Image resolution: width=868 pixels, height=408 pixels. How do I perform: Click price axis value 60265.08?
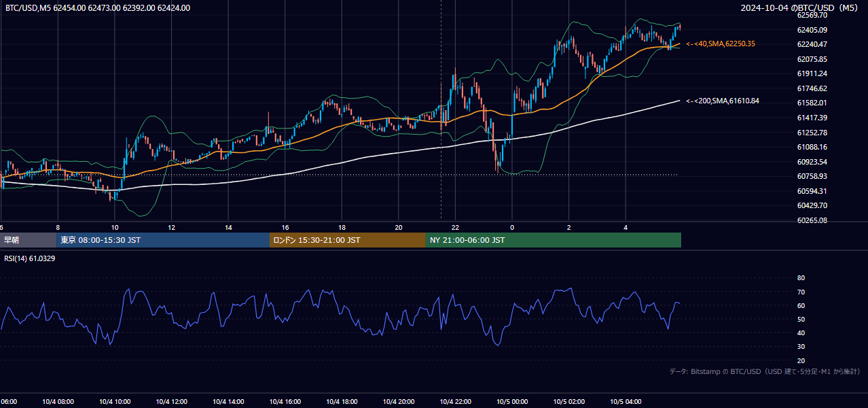(x=812, y=220)
